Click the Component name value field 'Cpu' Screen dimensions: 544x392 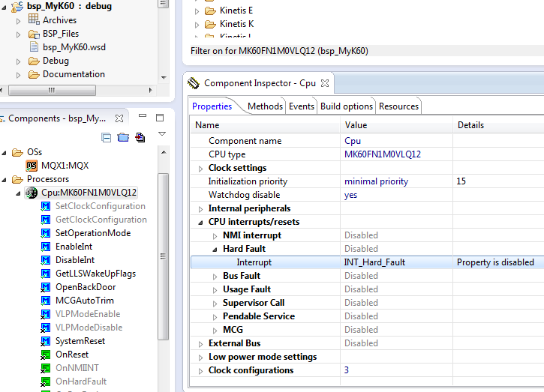point(353,141)
